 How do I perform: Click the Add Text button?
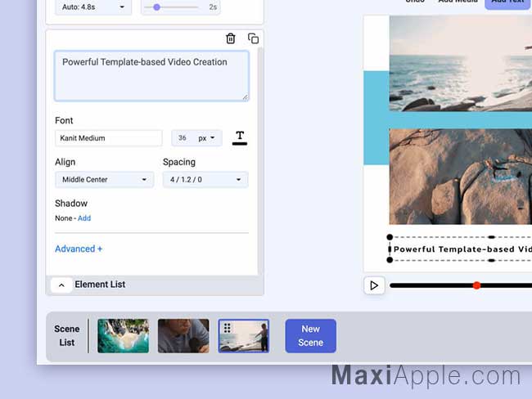(508, 3)
